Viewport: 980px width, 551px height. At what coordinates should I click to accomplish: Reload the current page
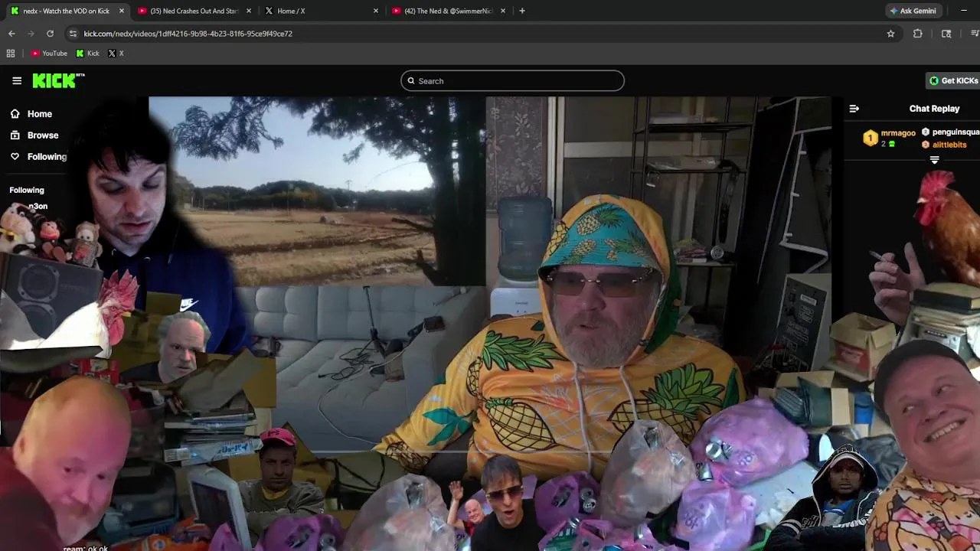pos(51,34)
